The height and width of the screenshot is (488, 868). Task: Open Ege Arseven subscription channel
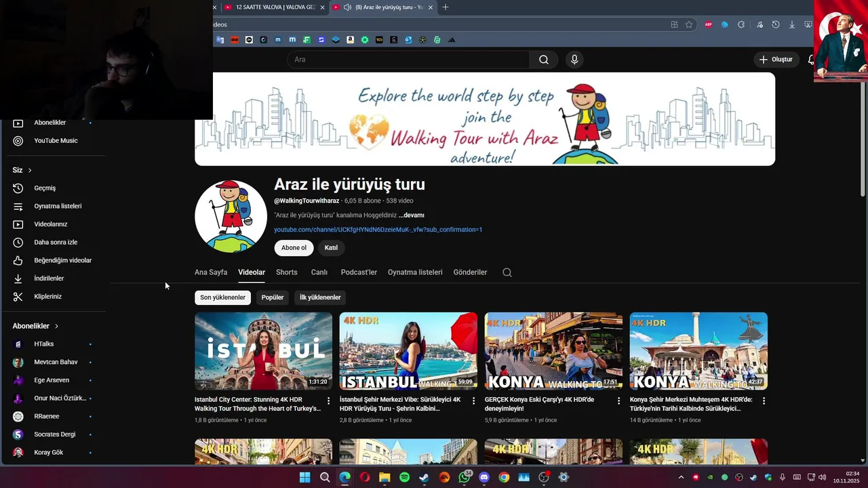pos(53,380)
